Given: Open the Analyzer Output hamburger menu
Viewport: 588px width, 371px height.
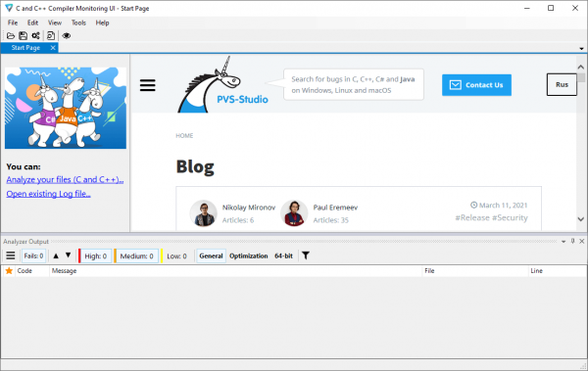Looking at the screenshot, I should coord(11,255).
